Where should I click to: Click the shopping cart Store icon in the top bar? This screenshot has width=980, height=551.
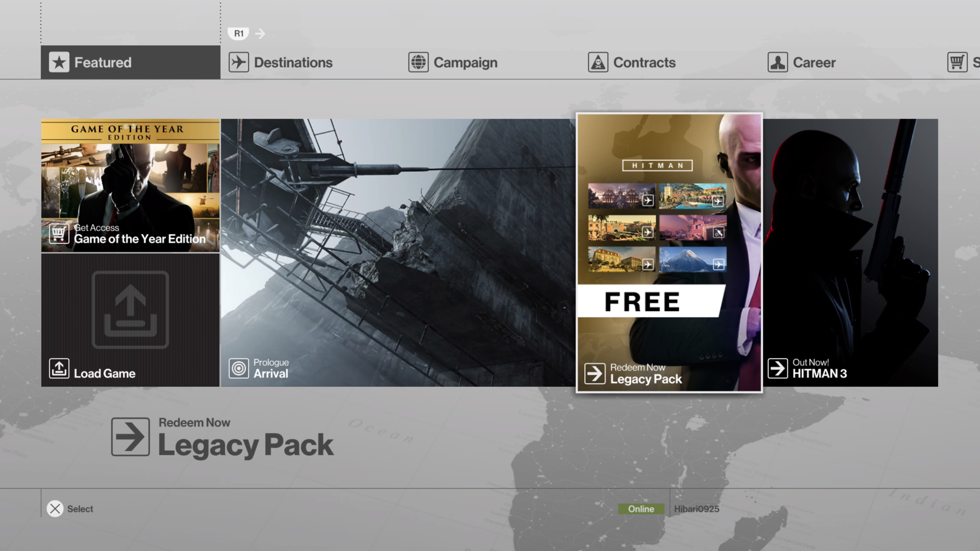pyautogui.click(x=957, y=62)
